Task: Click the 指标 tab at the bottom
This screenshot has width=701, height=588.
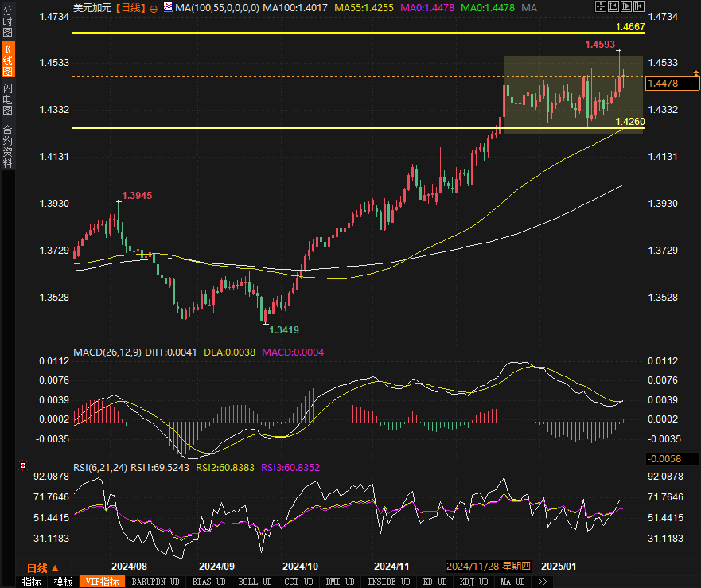Action: click(x=32, y=582)
